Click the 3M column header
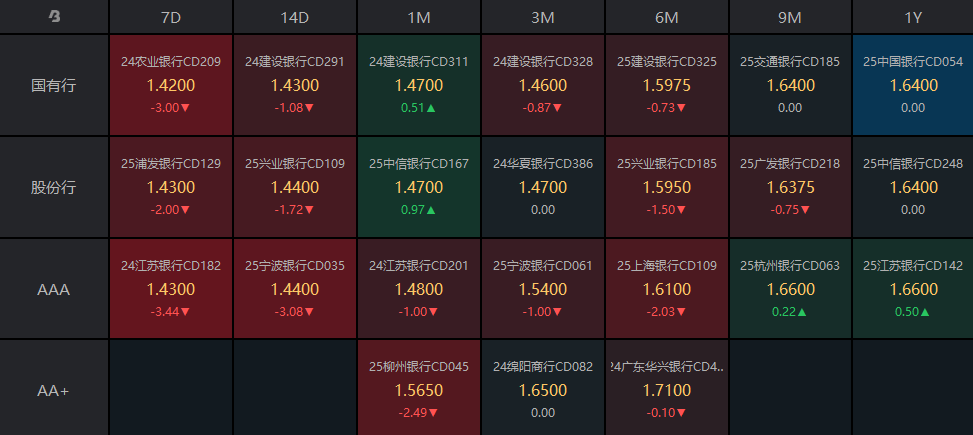The image size is (973, 435). pos(543,17)
